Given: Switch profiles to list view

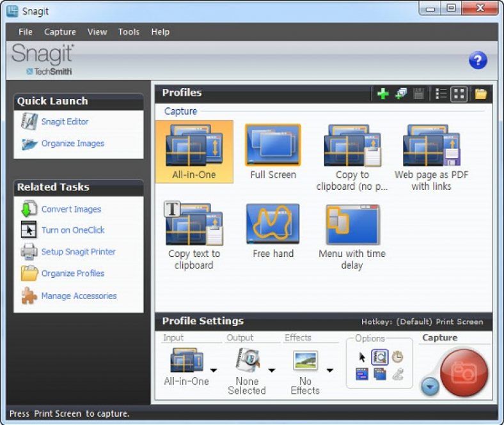Looking at the screenshot, I should (x=441, y=94).
